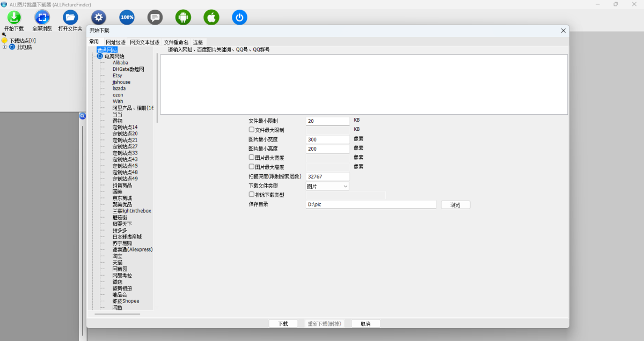Open 全屏浏览 fullscreen browse icon
The height and width of the screenshot is (341, 644).
click(x=42, y=17)
